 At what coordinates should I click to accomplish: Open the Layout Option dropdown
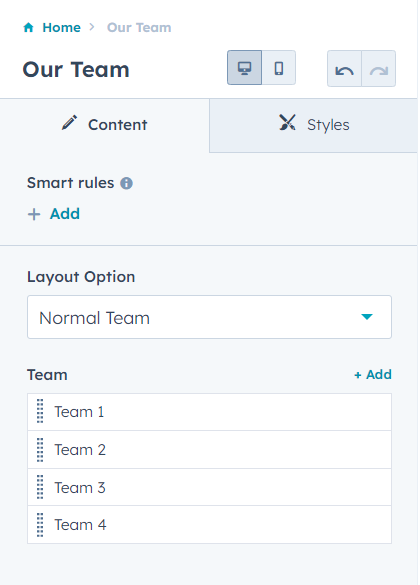pos(209,317)
